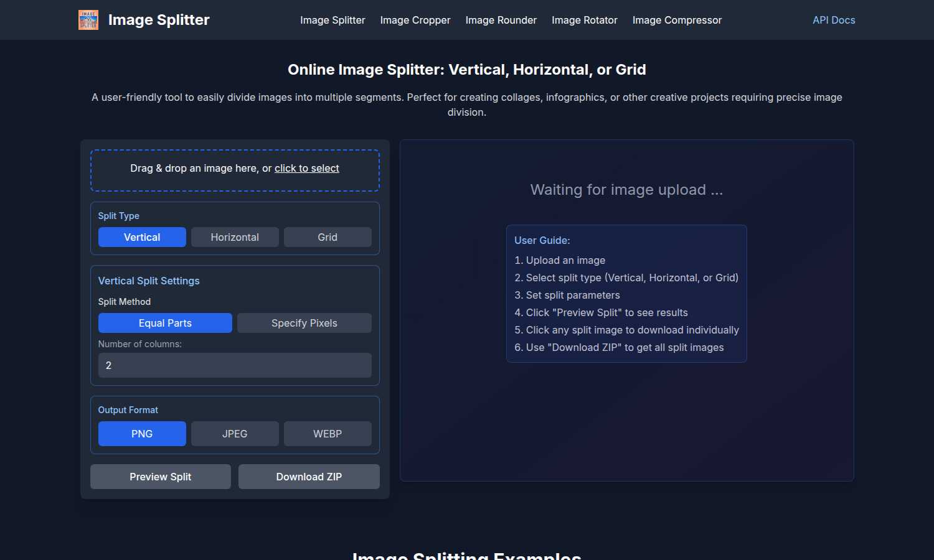The height and width of the screenshot is (560, 934).
Task: Select the Vertical split type
Action: (142, 237)
